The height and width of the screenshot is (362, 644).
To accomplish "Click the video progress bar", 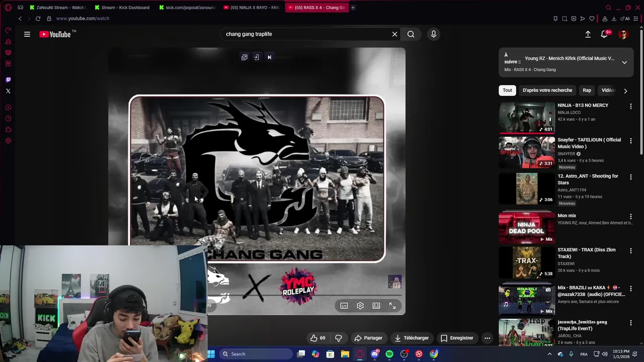I will click(x=305, y=296).
